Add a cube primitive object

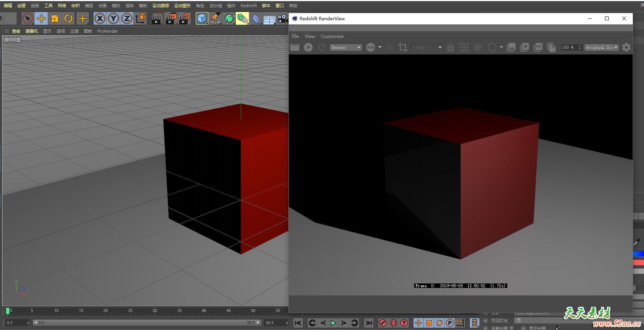point(202,18)
